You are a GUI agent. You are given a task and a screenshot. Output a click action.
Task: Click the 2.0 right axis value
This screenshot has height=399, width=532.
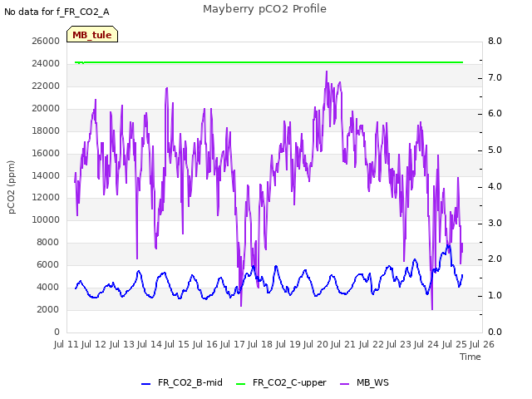(x=495, y=259)
